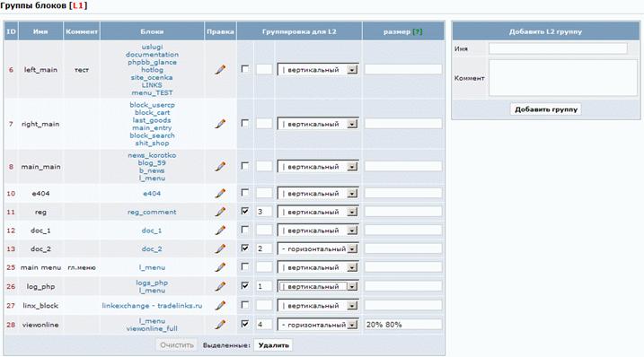The width and height of the screenshot is (644, 357).
Task: Expand the right_main orientation dropdown
Action: coord(318,124)
